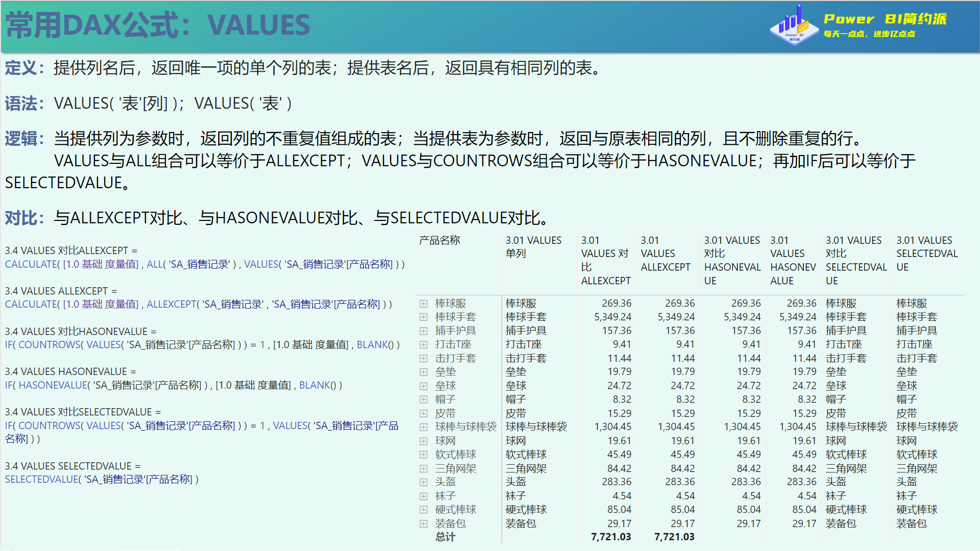Expand the 棒球手套 row
Image resolution: width=980 pixels, height=551 pixels.
pyautogui.click(x=424, y=317)
